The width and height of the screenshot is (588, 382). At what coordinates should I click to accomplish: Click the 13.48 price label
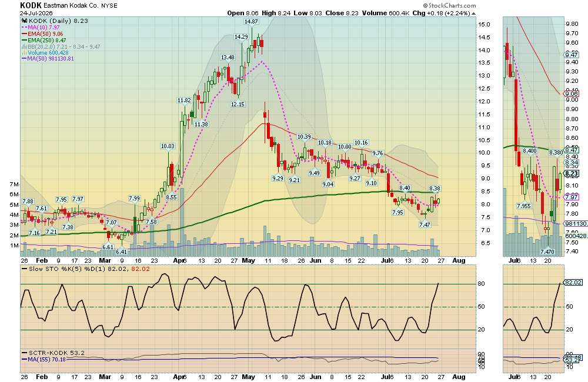[x=228, y=58]
